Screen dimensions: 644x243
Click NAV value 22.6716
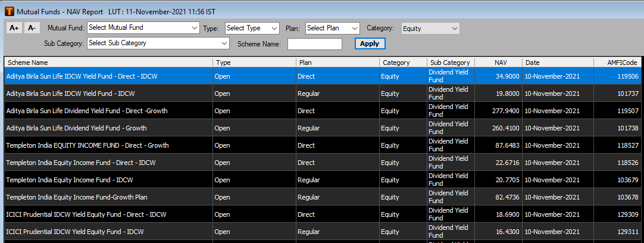coord(507,163)
